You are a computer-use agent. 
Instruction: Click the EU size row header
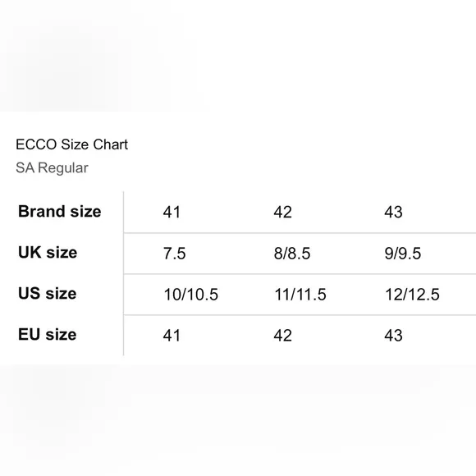[x=47, y=334]
